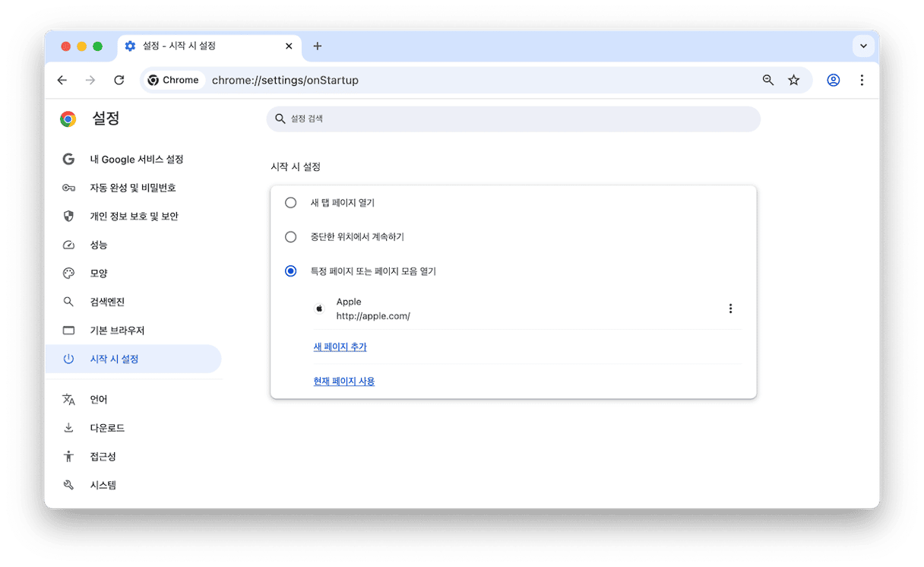Image resolution: width=924 pixels, height=567 pixels.
Task: Click the 새 페이지 추가 link
Action: point(340,347)
